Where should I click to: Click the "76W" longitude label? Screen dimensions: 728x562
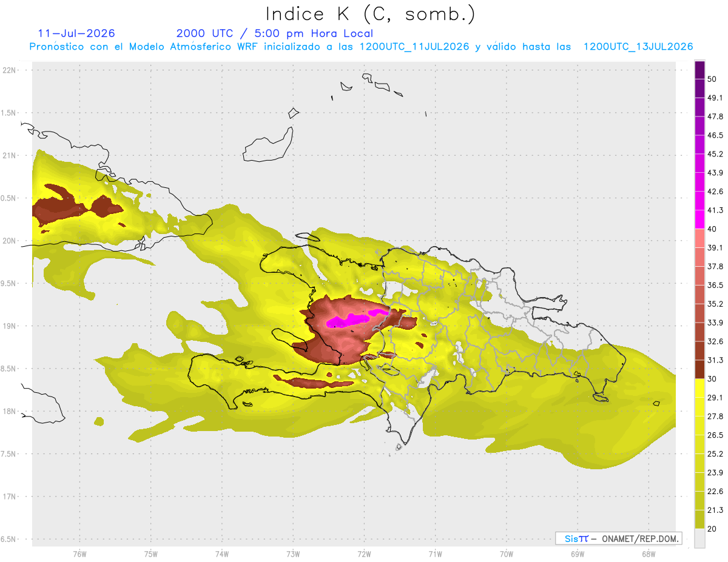(79, 554)
